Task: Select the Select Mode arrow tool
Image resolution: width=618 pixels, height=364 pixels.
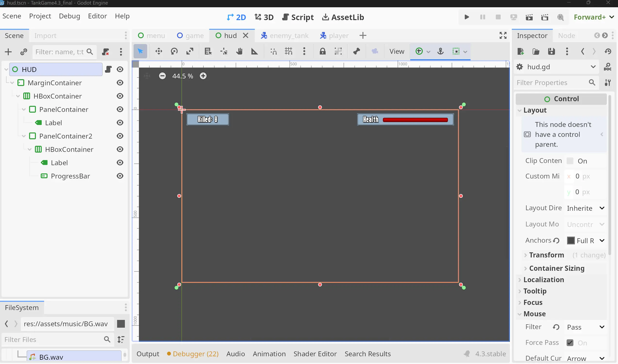Action: click(140, 51)
